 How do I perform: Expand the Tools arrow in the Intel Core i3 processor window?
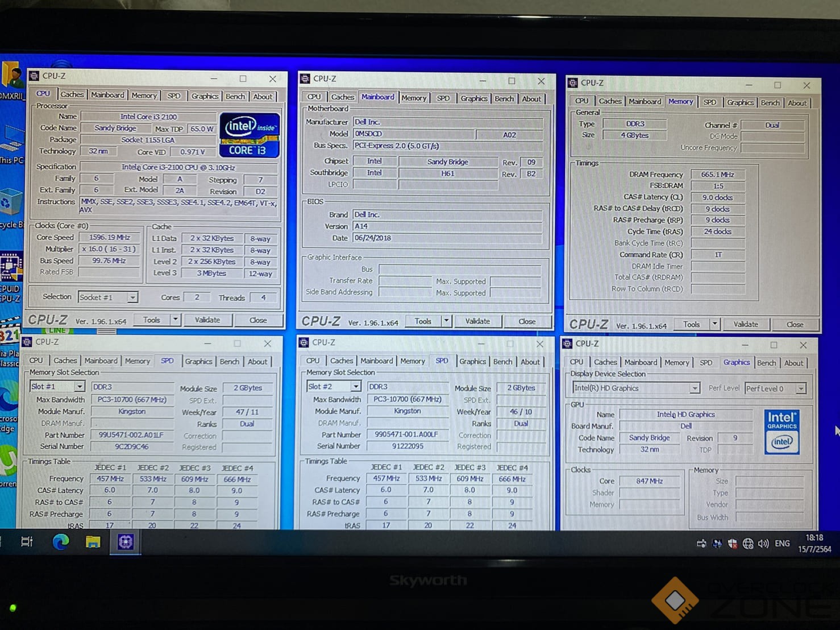click(176, 320)
